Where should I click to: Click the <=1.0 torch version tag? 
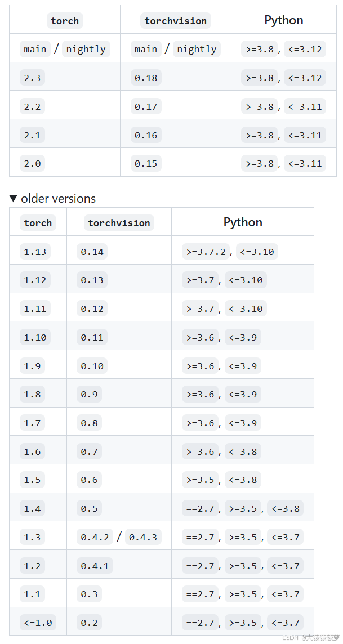38,623
